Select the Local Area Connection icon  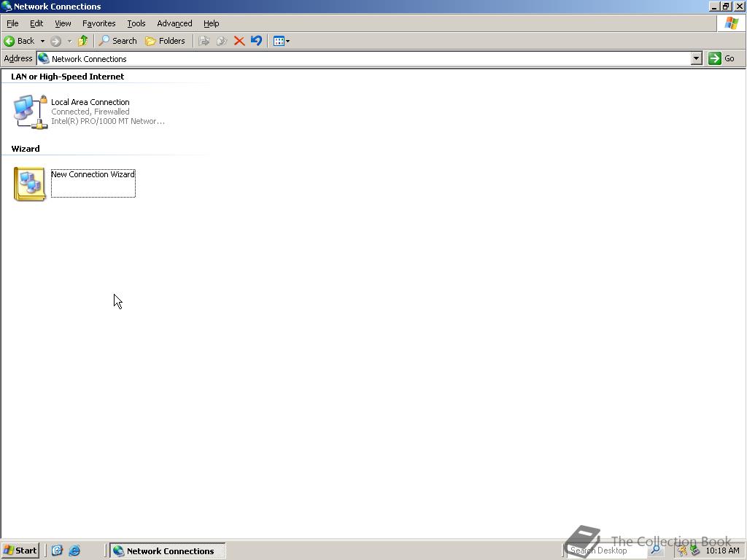pyautogui.click(x=30, y=112)
